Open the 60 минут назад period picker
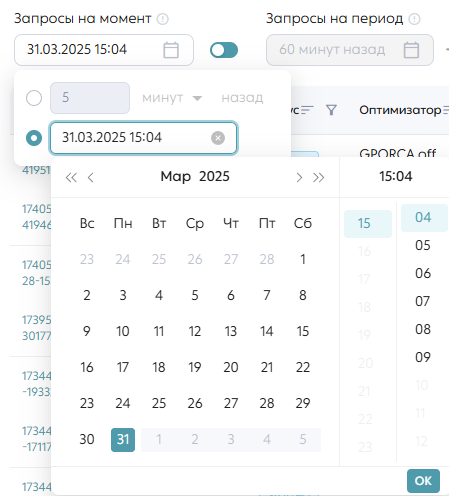This screenshot has height=496, width=449. point(350,50)
